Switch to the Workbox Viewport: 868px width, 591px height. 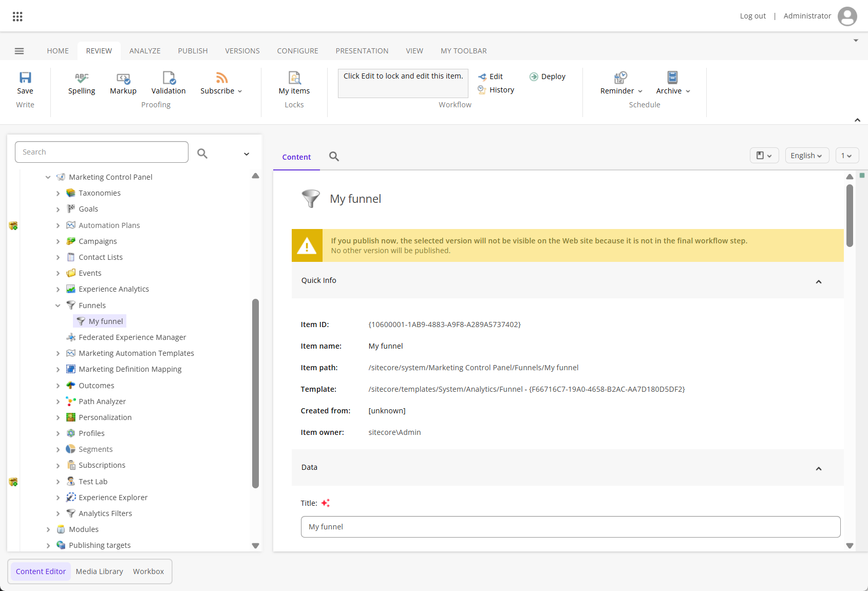click(x=148, y=571)
